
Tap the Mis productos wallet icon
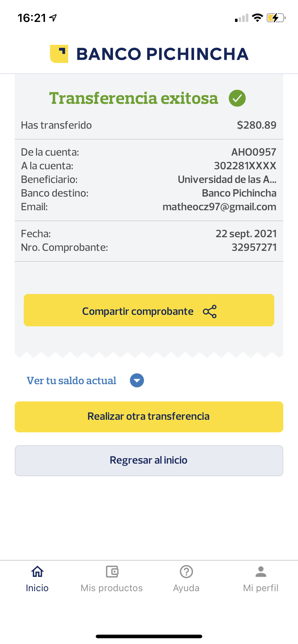(112, 571)
